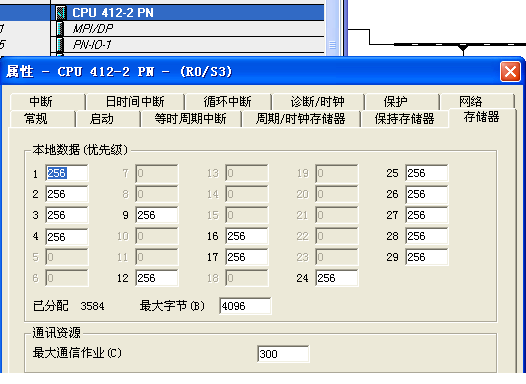Switch to the 保持存储器 tab
The width and height of the screenshot is (526, 384).
click(405, 119)
